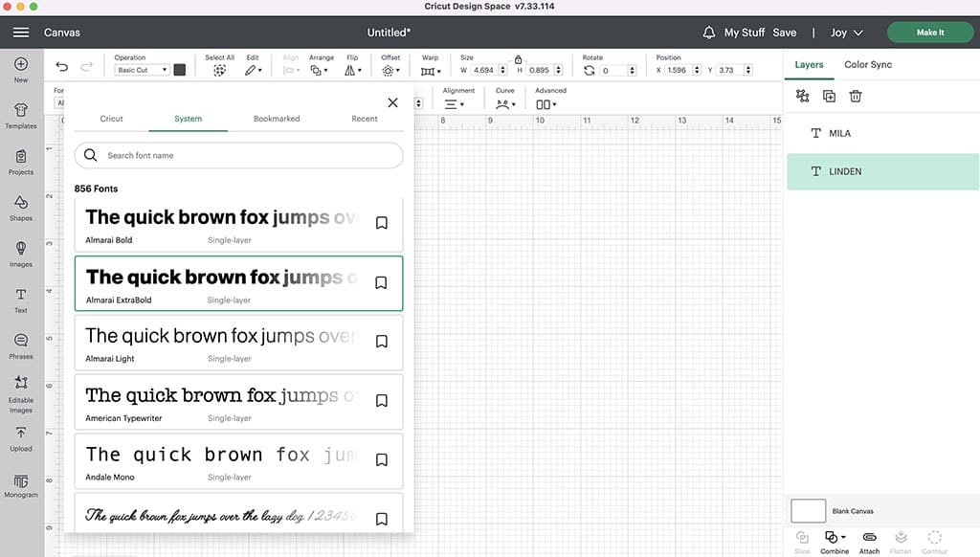Open the Advanced text dropdown

(546, 104)
